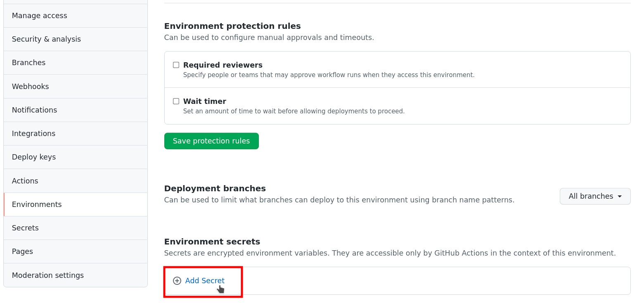This screenshot has height=303, width=644.
Task: Go to the Branches settings page
Action: [x=28, y=62]
